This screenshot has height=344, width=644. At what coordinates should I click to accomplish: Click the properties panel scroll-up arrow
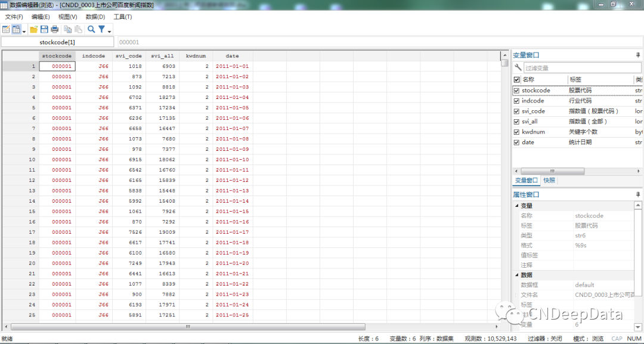(x=638, y=205)
